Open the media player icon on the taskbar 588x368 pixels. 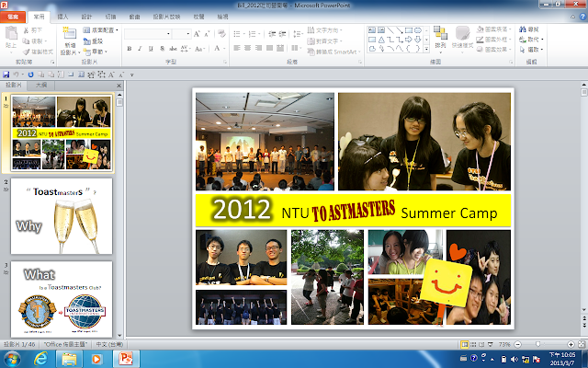tap(96, 359)
